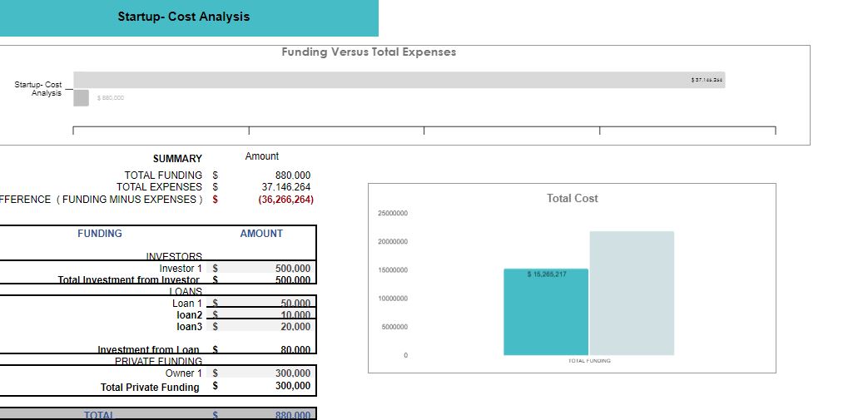This screenshot has height=420, width=868.
Task: Click the $ 880,000 bar data label
Action: point(111,98)
